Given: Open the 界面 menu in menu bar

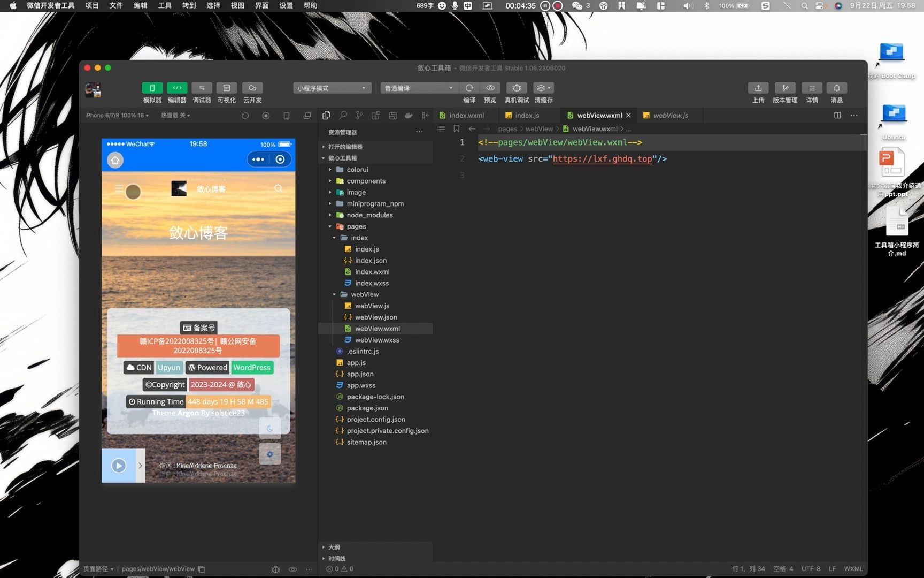Looking at the screenshot, I should coord(262,5).
